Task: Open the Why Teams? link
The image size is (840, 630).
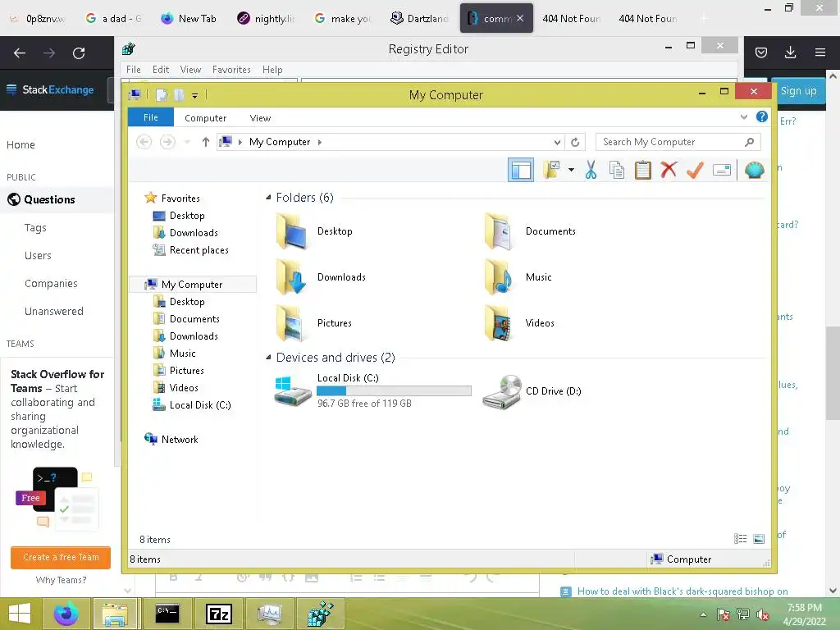Action: [x=61, y=580]
